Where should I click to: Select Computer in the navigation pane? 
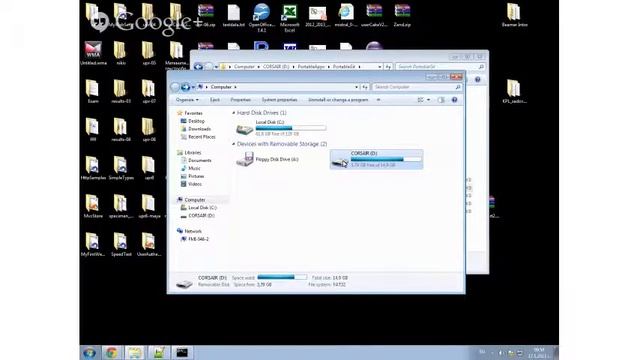pyautogui.click(x=195, y=200)
